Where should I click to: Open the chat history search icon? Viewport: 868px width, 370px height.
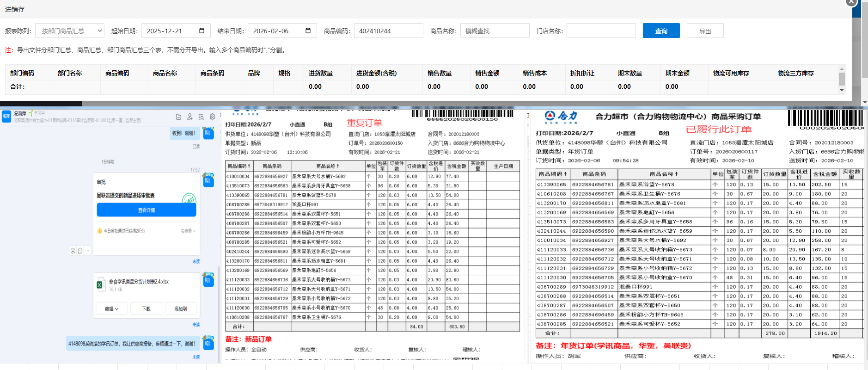[201, 117]
